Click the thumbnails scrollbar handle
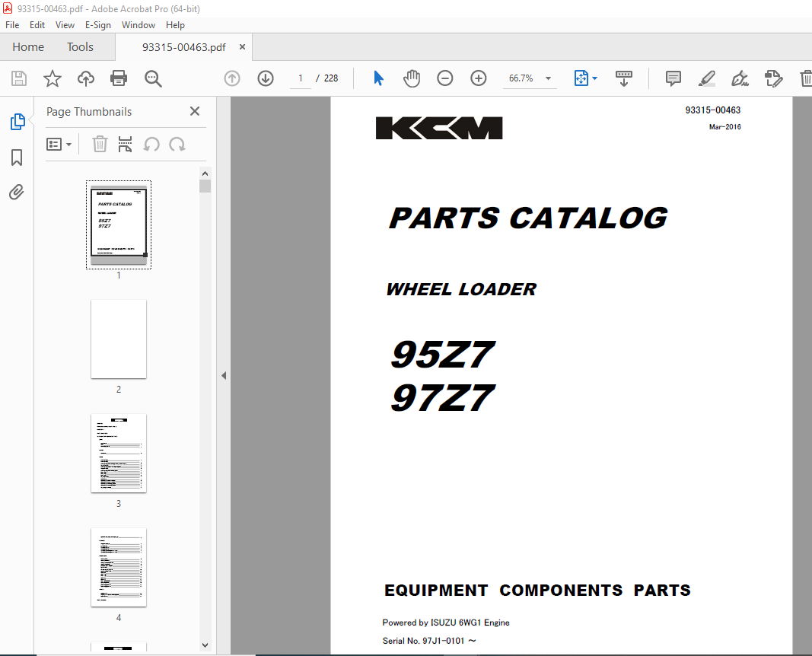 click(205, 186)
